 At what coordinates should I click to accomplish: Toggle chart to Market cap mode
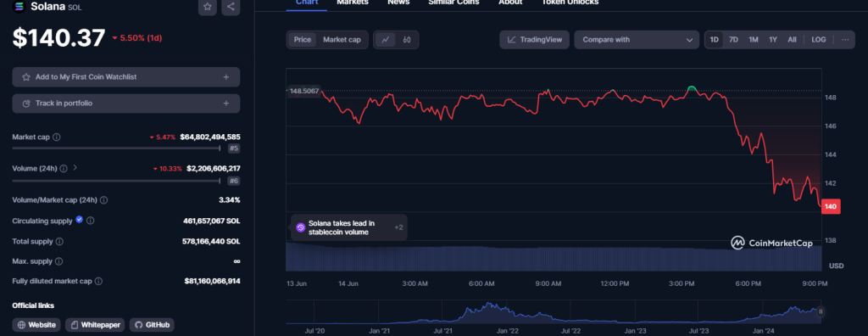pyautogui.click(x=342, y=40)
